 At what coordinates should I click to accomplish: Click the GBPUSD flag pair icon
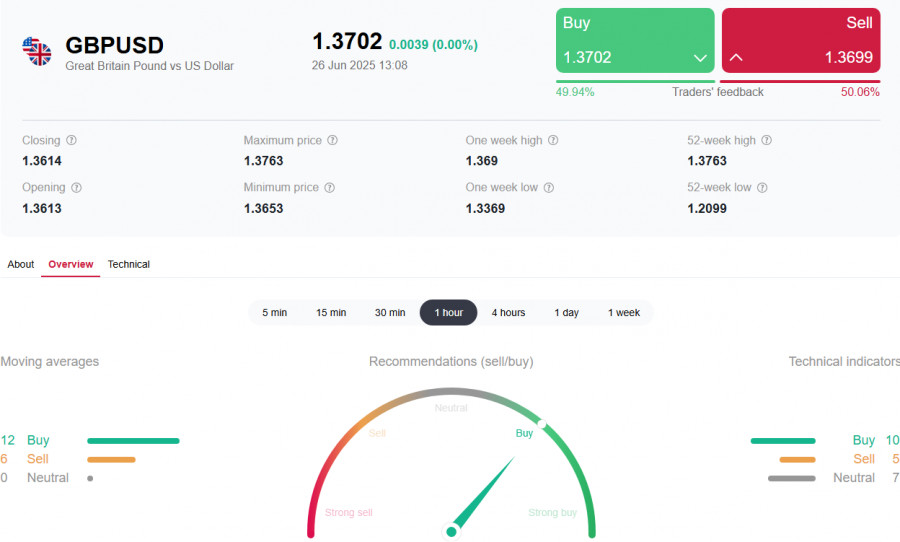pos(37,51)
